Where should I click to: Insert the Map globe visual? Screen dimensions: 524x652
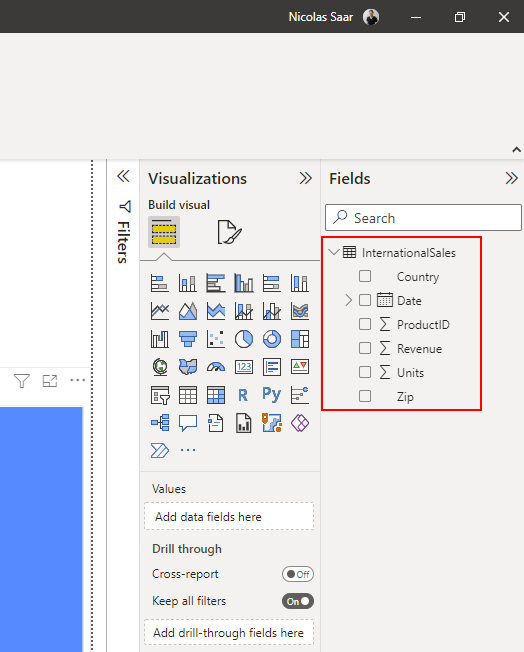point(160,367)
